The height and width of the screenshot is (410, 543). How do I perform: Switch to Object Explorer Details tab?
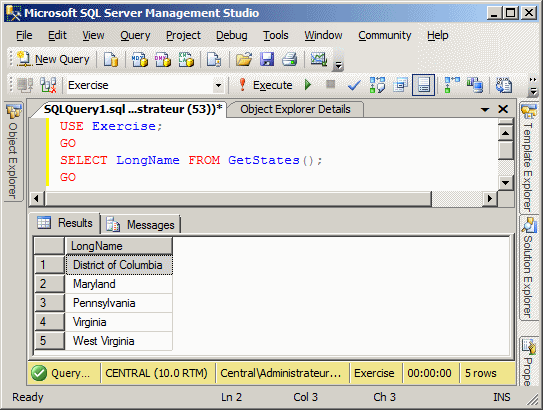click(295, 109)
